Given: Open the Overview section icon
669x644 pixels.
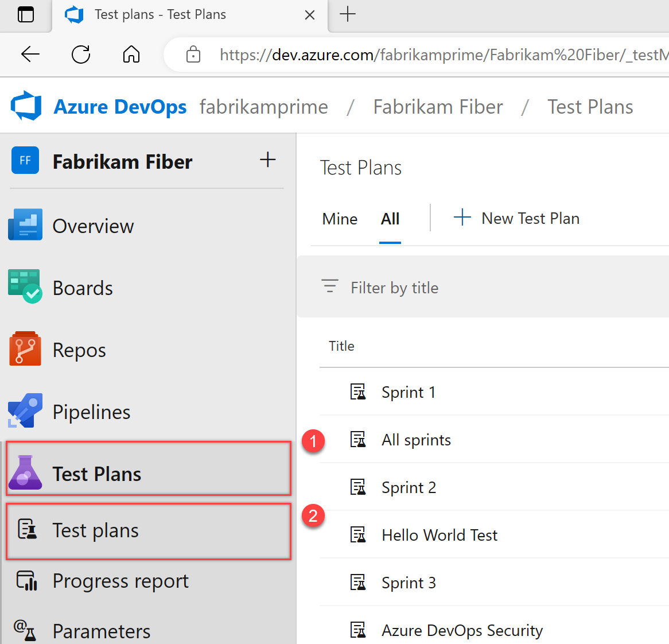Looking at the screenshot, I should point(24,224).
